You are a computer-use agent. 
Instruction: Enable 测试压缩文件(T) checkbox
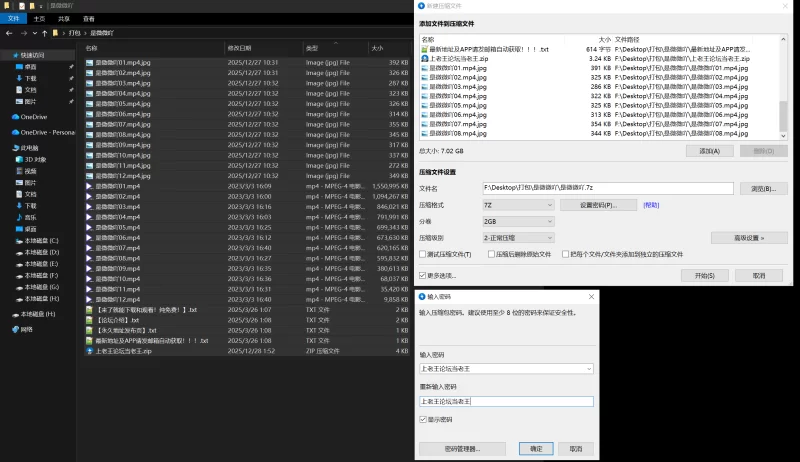point(424,255)
